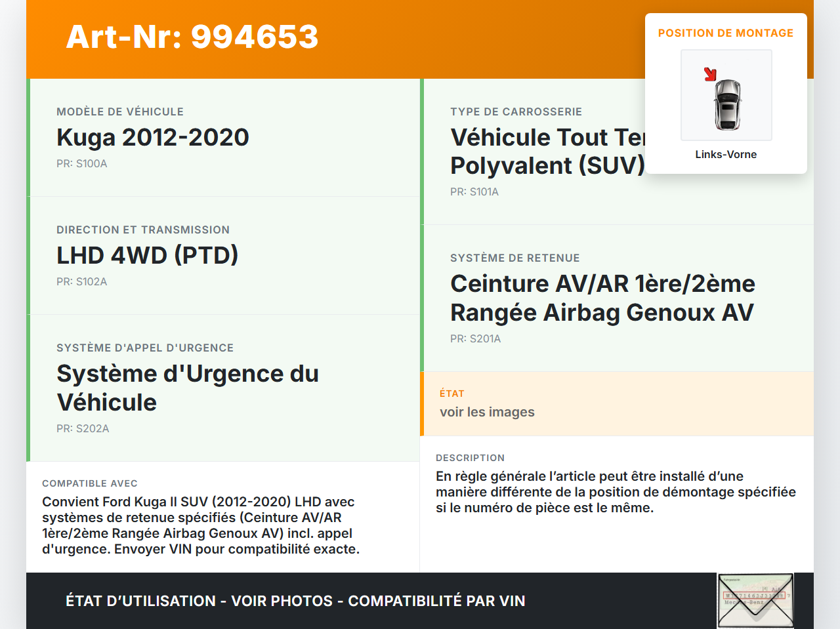Click the Art-Nr 994653 title
This screenshot has width=840, height=629.
tap(192, 37)
